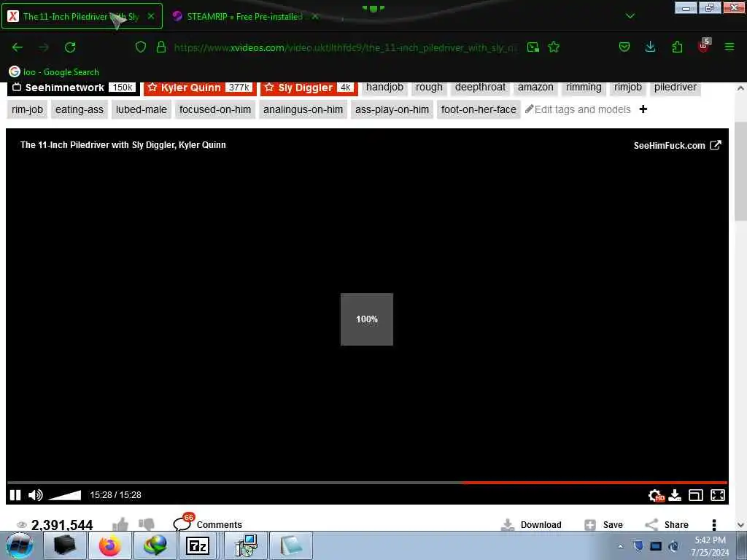Click the browser forward arrow
The height and width of the screenshot is (560, 747).
click(x=44, y=47)
